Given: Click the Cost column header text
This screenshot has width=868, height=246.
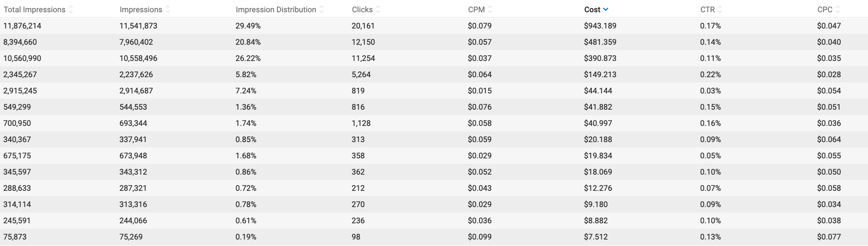Looking at the screenshot, I should (x=592, y=10).
